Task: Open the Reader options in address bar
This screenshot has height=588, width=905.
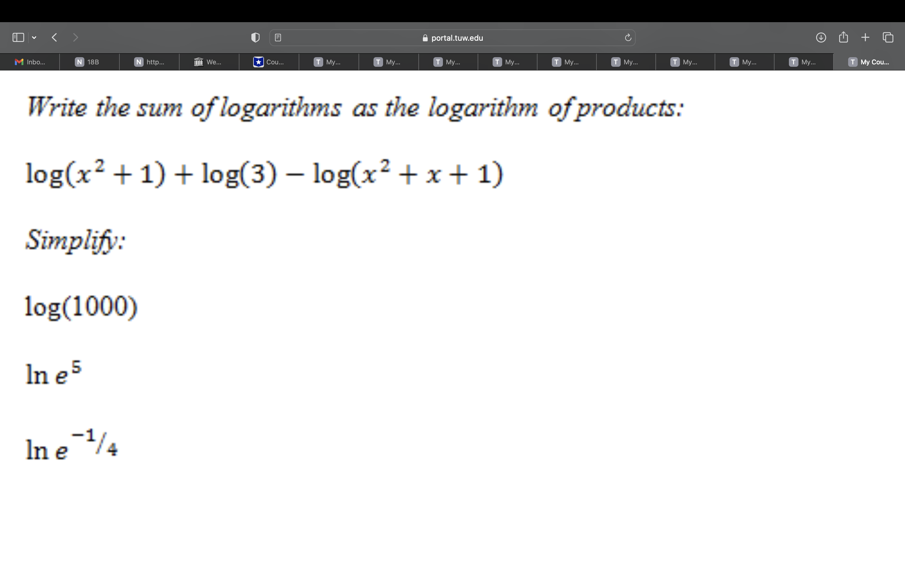Action: pos(278,37)
